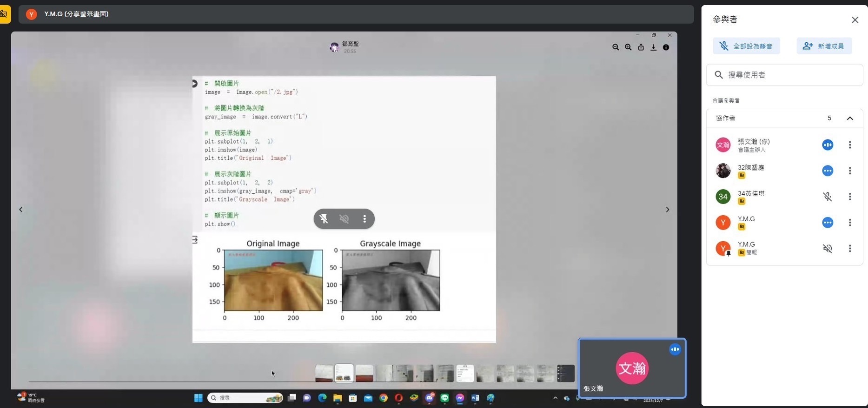Screen dimensions: 868x408
Task: Click the camera-off badge under 32陳鋆庭
Action: coord(742,175)
